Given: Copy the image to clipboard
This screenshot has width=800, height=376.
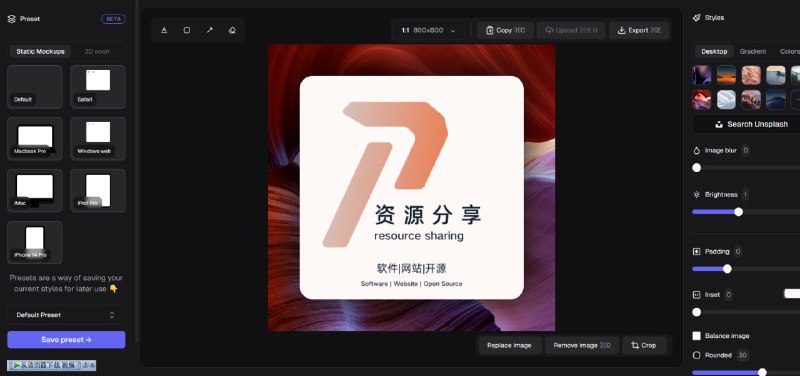Looking at the screenshot, I should 505,30.
